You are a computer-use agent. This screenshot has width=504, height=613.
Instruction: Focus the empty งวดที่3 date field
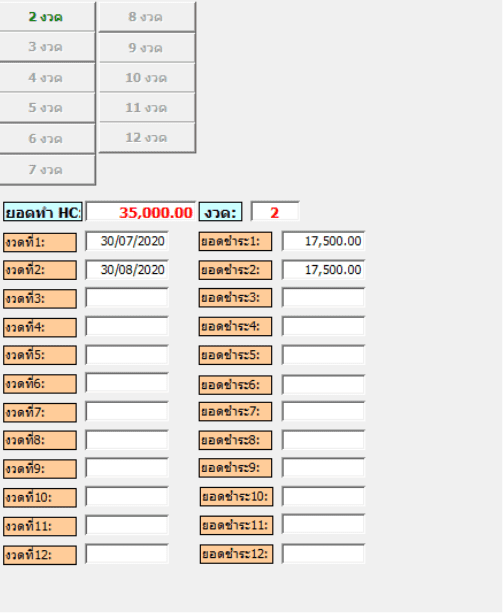(x=127, y=298)
